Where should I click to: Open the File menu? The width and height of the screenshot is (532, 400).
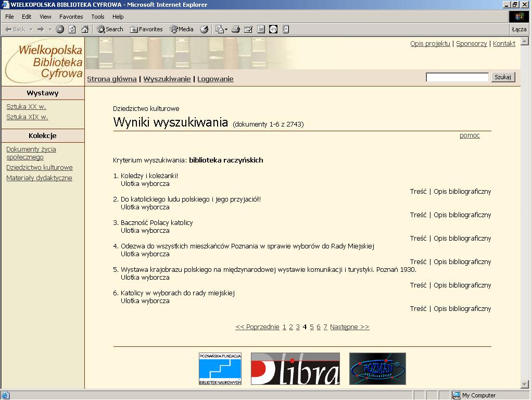[x=9, y=17]
